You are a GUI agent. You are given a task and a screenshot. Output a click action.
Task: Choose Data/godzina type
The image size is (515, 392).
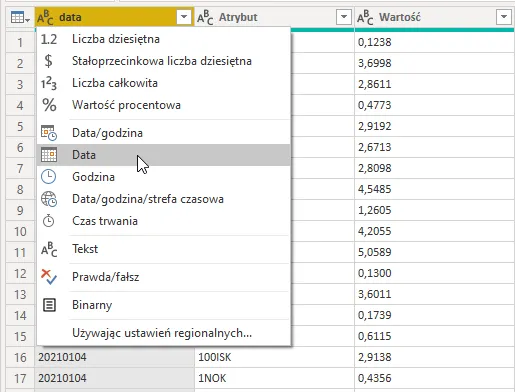pos(163,133)
